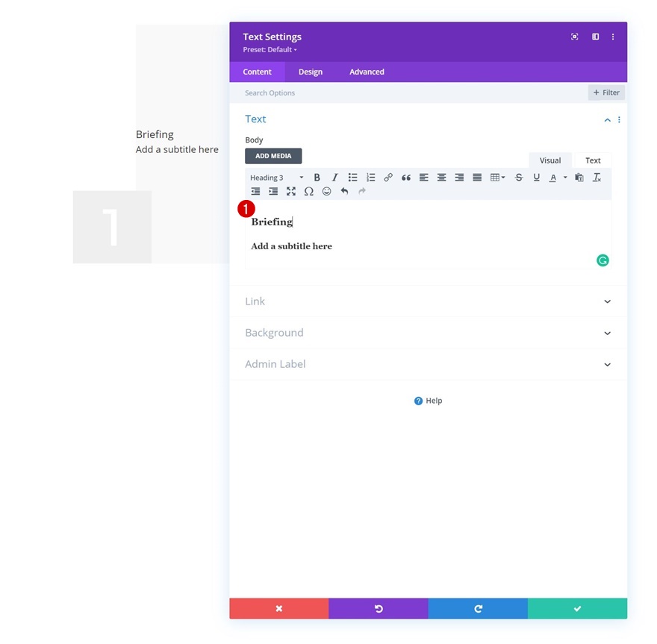Open the emoji picker
This screenshot has height=644, width=657.
pyautogui.click(x=327, y=191)
